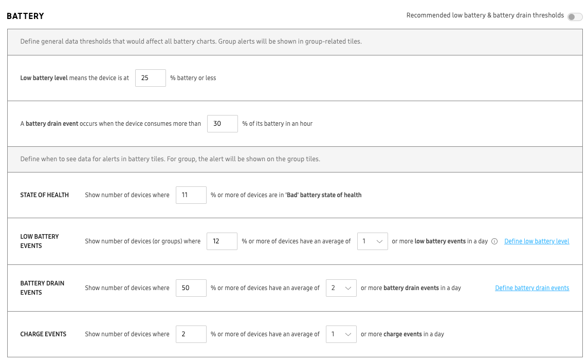Expand the charge events per day dropdown
The height and width of the screenshot is (364, 588).
tap(341, 334)
